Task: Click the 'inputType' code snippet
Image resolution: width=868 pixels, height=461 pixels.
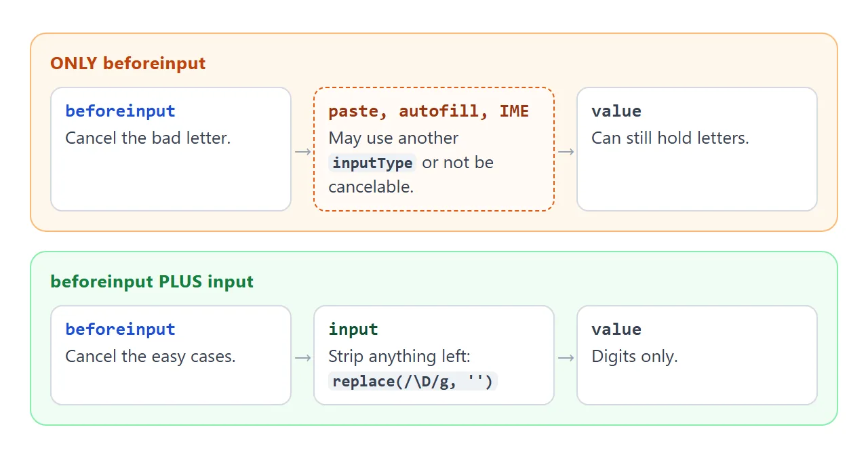Action: tap(372, 163)
